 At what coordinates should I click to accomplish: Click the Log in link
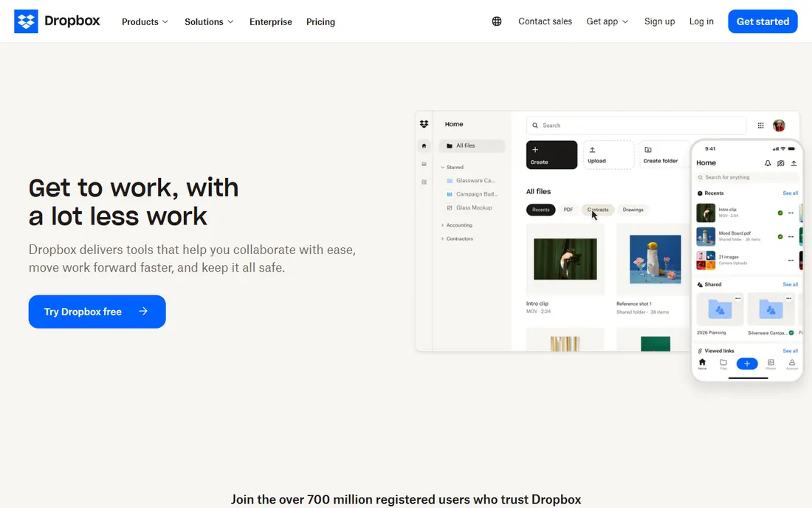click(x=701, y=21)
